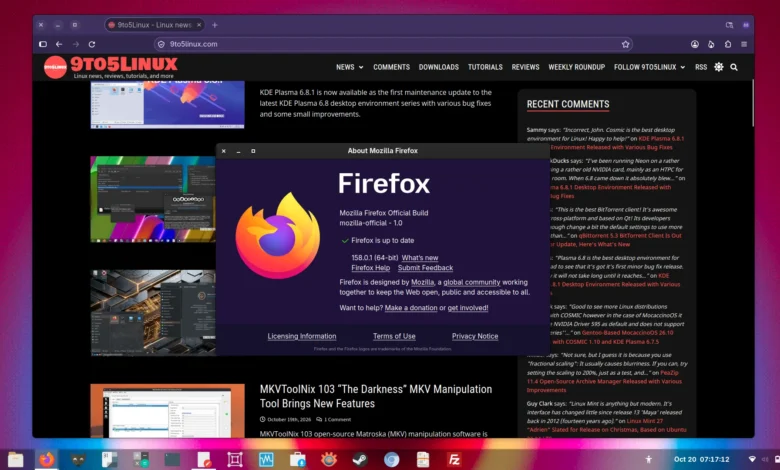Launch Chromium from the taskbar
This screenshot has width=780, height=470.
coord(391,460)
